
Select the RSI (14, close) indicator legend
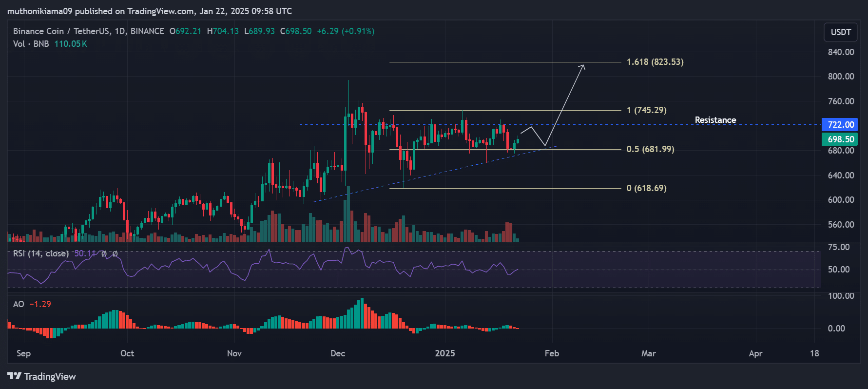[x=41, y=253]
